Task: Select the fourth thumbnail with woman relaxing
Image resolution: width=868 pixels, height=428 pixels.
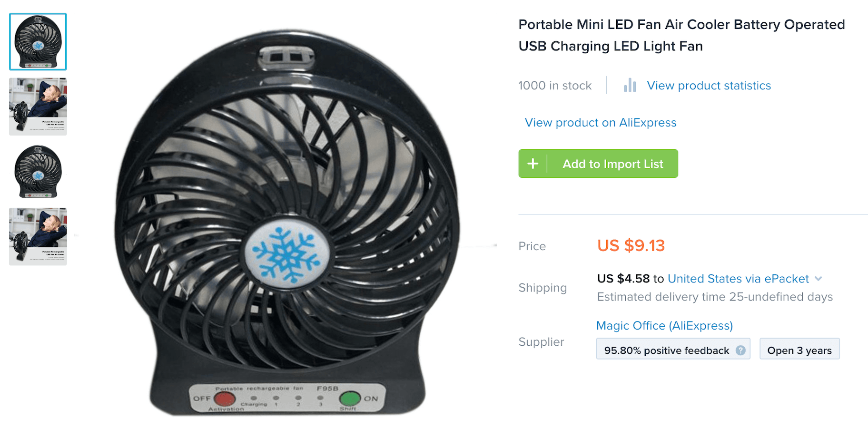Action: 38,236
